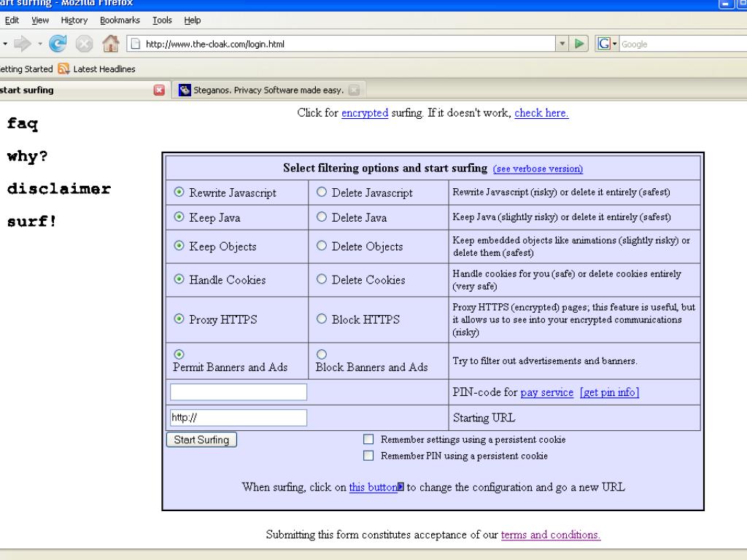Open the 'why?' sidebar link
This screenshot has width=747, height=560.
pyautogui.click(x=27, y=156)
